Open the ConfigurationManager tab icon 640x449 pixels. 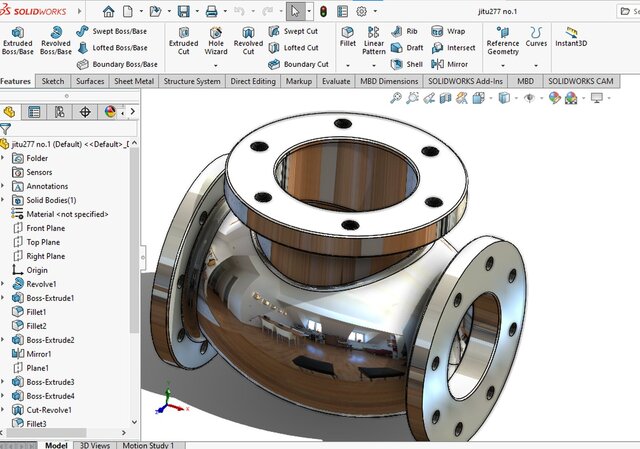(60, 111)
